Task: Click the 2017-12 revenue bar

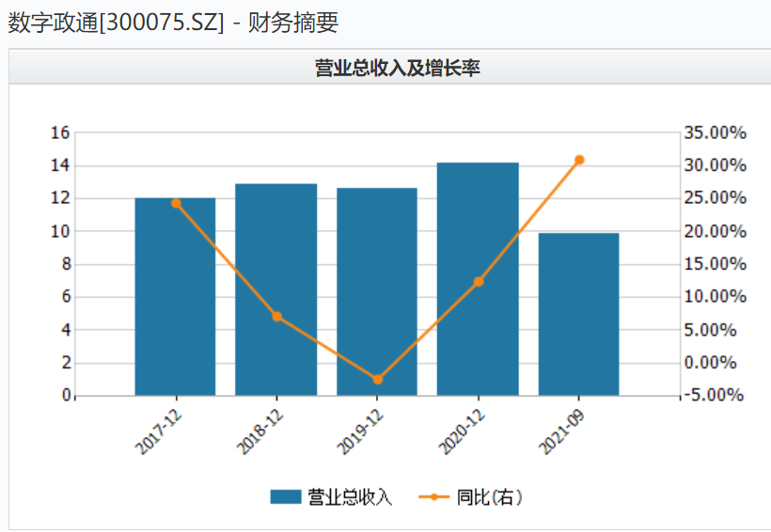Action: 175,296
